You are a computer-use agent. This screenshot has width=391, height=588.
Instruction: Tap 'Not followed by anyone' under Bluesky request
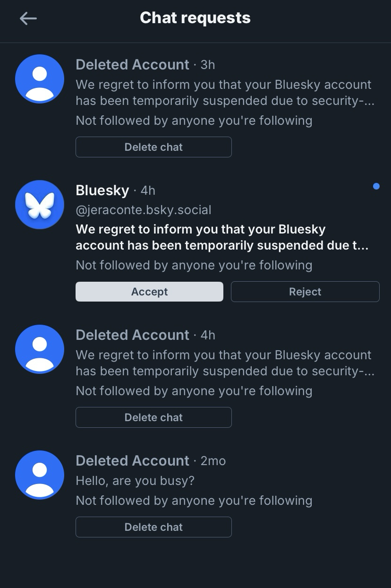[x=194, y=265]
